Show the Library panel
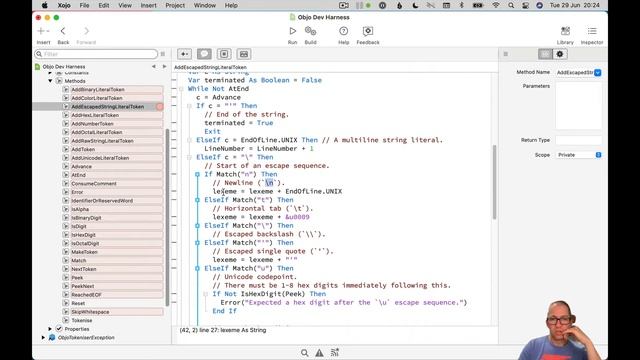640x360 pixels. coord(565,31)
